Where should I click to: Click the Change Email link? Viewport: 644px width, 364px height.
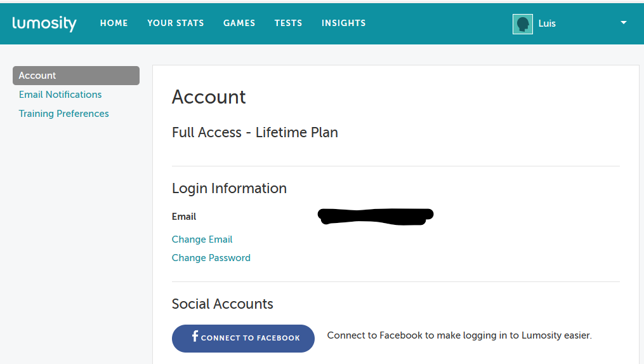pos(202,239)
